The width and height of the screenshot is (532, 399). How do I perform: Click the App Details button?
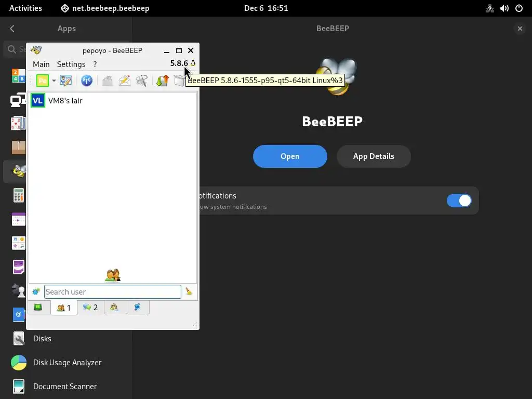[x=374, y=156]
